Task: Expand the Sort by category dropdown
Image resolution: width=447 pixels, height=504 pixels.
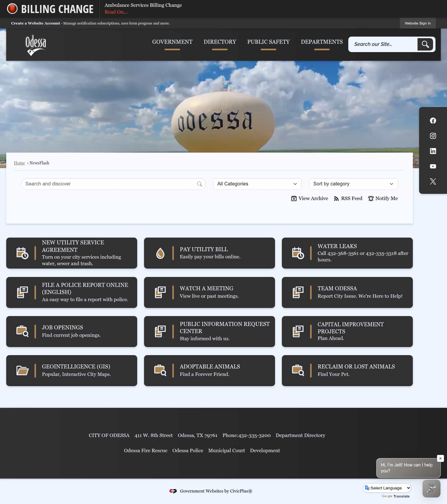Action: 353,184
